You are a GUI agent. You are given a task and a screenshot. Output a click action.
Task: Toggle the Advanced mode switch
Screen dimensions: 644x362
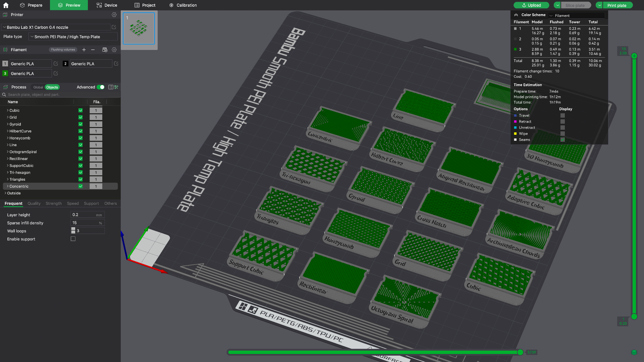point(101,87)
